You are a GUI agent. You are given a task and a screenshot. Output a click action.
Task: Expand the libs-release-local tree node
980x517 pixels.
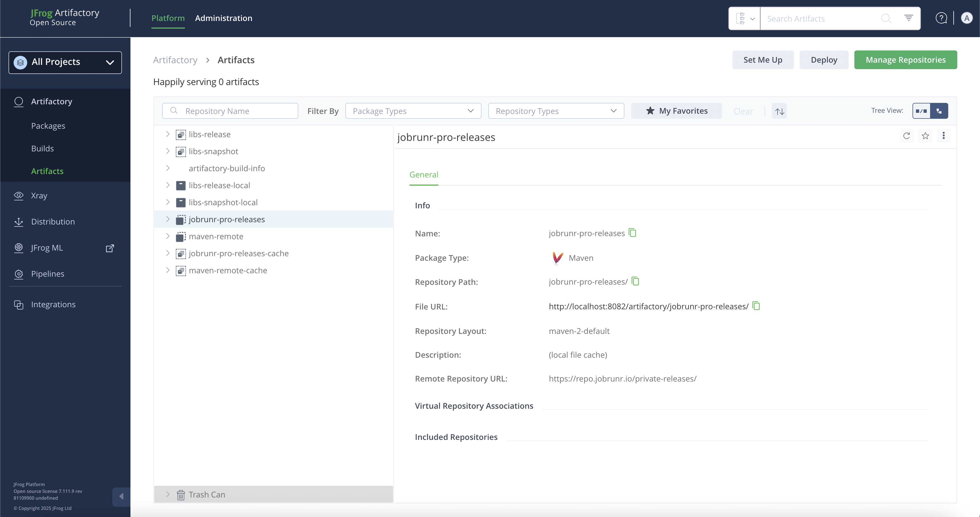click(168, 185)
